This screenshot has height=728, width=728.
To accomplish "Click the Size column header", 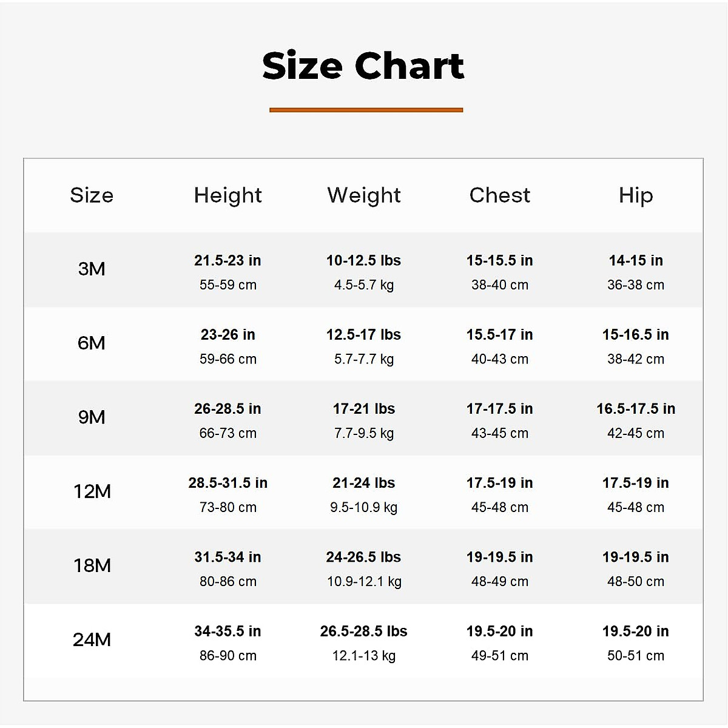I will (x=92, y=195).
